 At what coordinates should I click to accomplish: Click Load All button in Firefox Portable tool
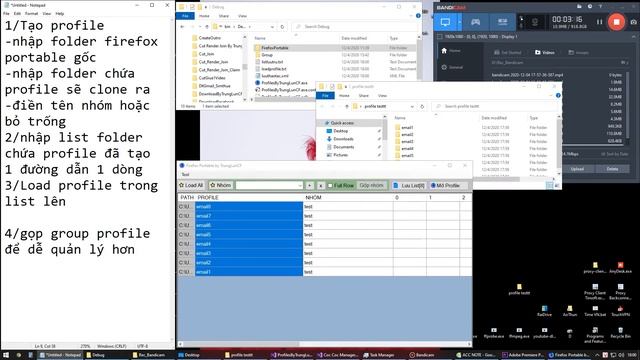click(191, 185)
